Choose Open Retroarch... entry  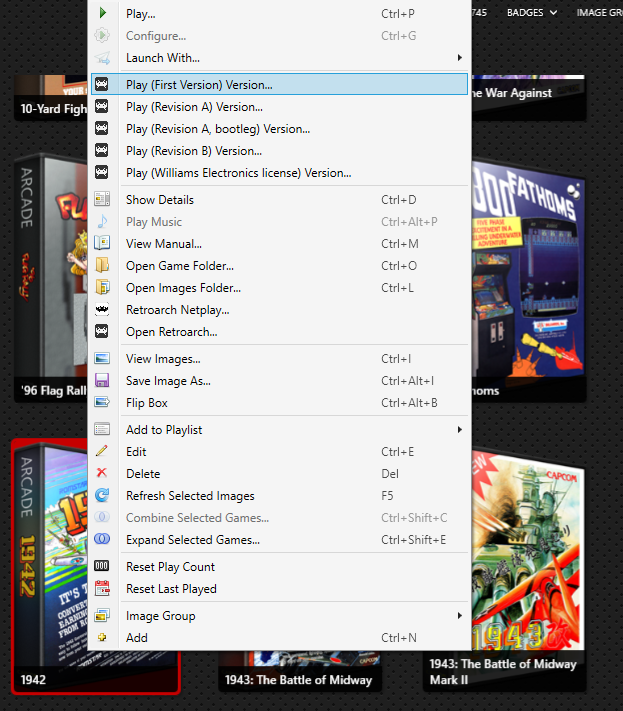point(280,332)
